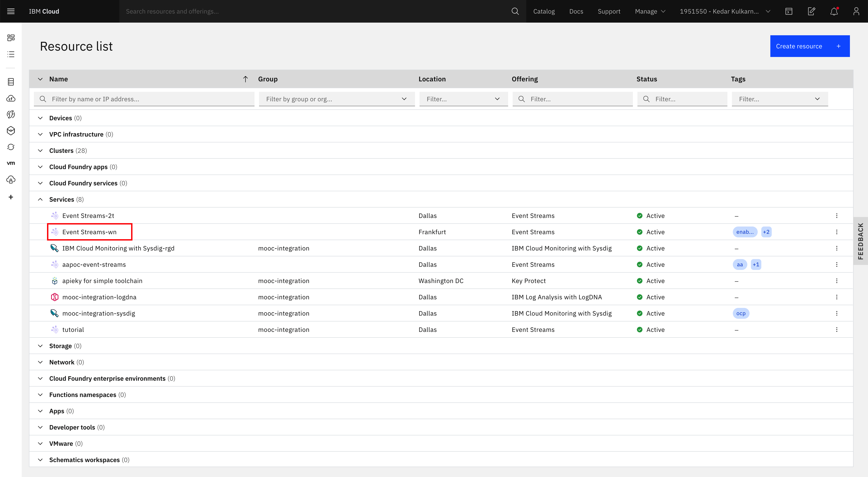The height and width of the screenshot is (477, 868).
Task: Open the user profile avatar icon
Action: (x=856, y=11)
